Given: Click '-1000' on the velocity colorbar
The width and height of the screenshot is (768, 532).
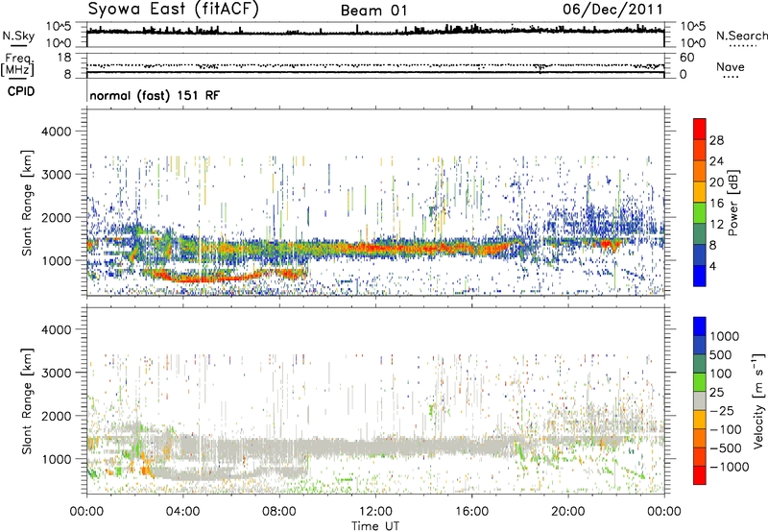Looking at the screenshot, I should click(730, 467).
